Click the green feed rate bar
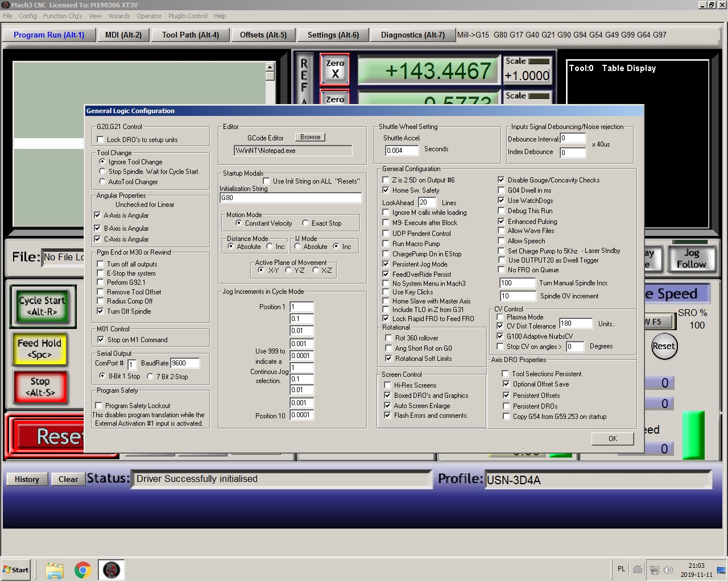 click(693, 435)
